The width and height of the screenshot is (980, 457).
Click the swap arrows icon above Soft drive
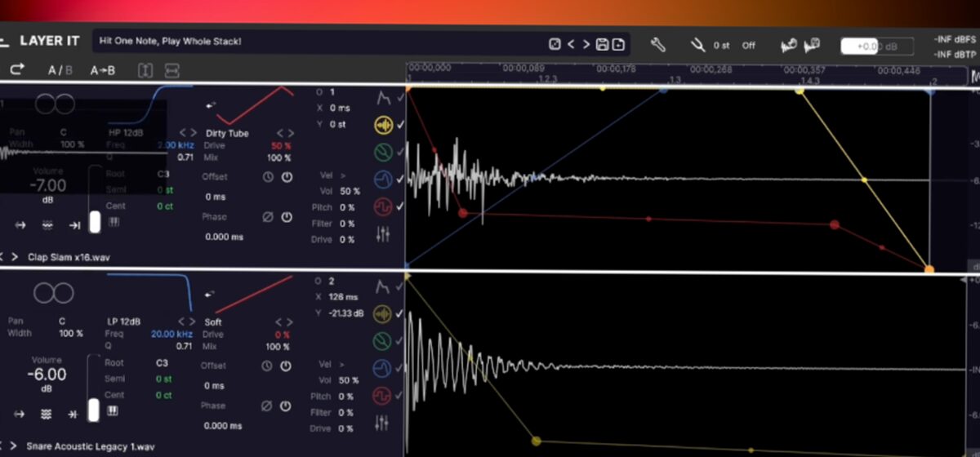pos(211,294)
